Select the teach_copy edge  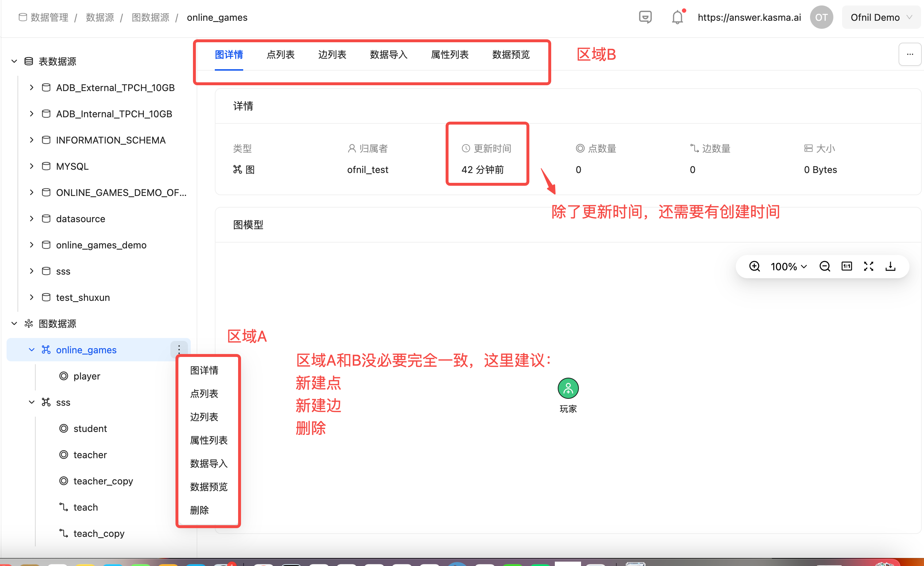coord(99,533)
